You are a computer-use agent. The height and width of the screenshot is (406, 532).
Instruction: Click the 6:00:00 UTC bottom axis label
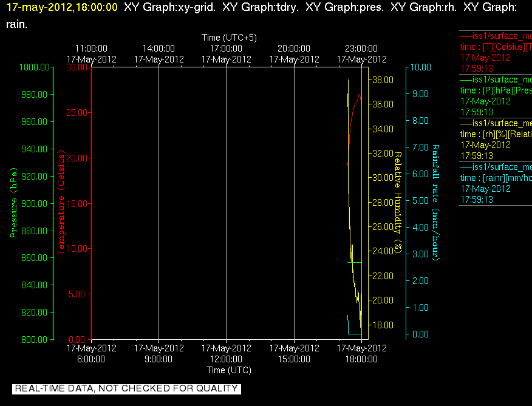coord(91,353)
